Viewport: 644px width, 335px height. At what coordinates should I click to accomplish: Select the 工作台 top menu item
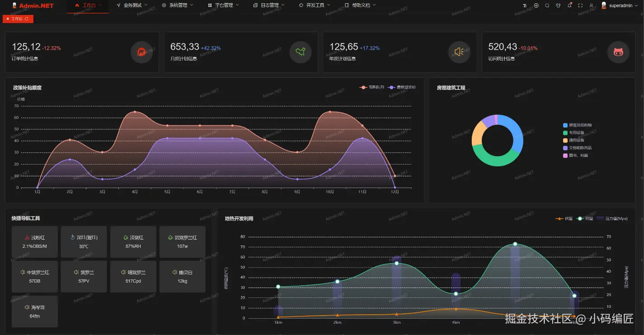coord(88,5)
